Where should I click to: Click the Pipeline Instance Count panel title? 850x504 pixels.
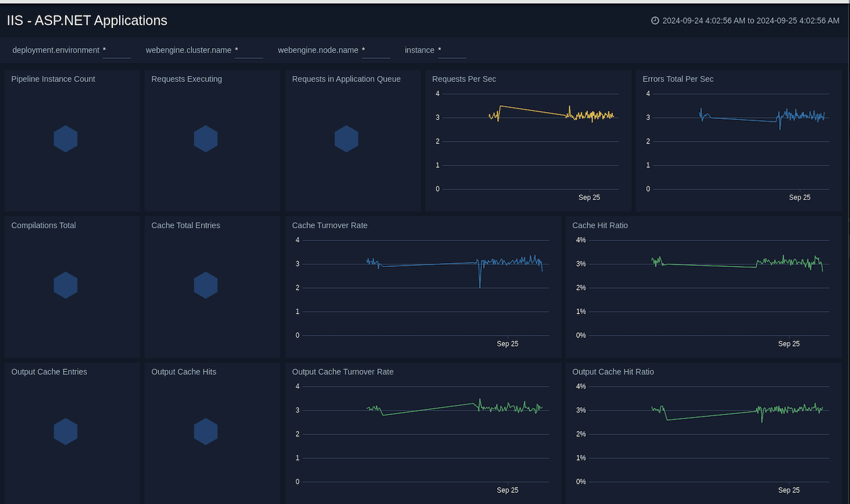[53, 79]
